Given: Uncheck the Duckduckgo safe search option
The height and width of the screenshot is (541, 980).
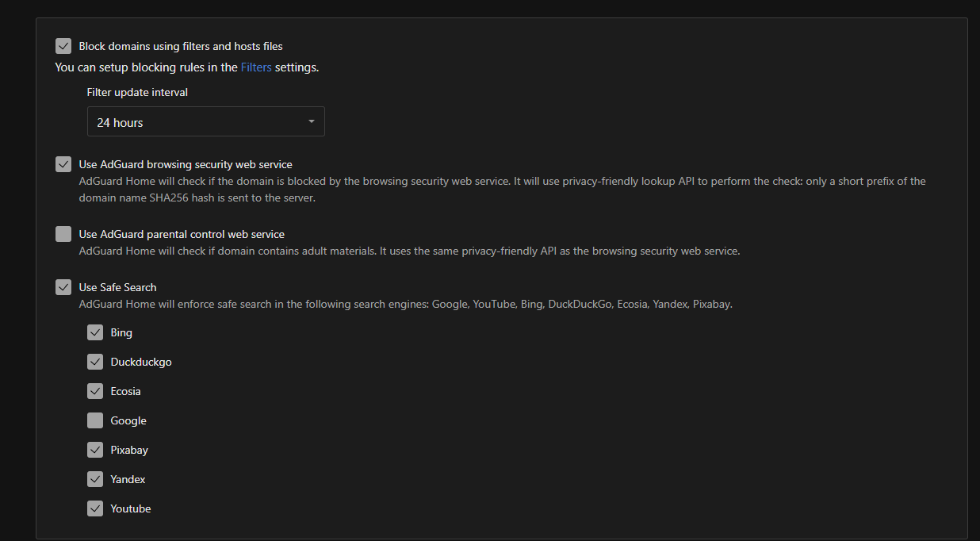Looking at the screenshot, I should click(95, 362).
